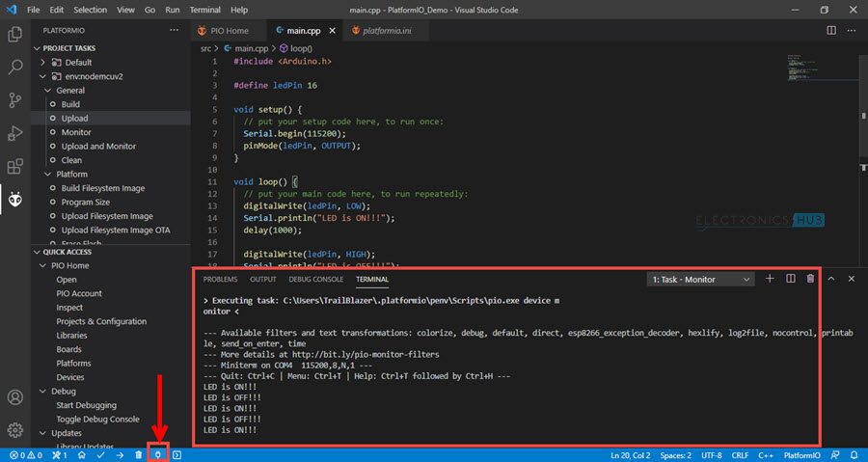Open Run and Debug view
The width and height of the screenshot is (868, 462).
click(x=14, y=133)
